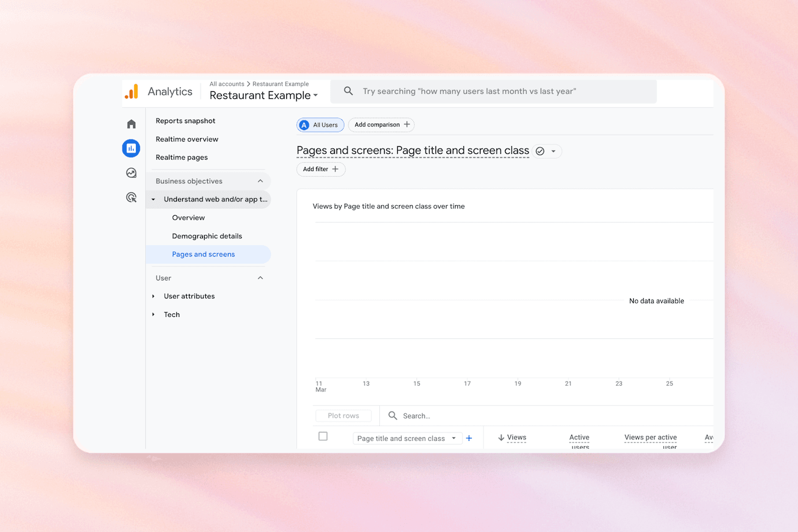The height and width of the screenshot is (532, 798).
Task: Click the Tech tree item
Action: 172,315
